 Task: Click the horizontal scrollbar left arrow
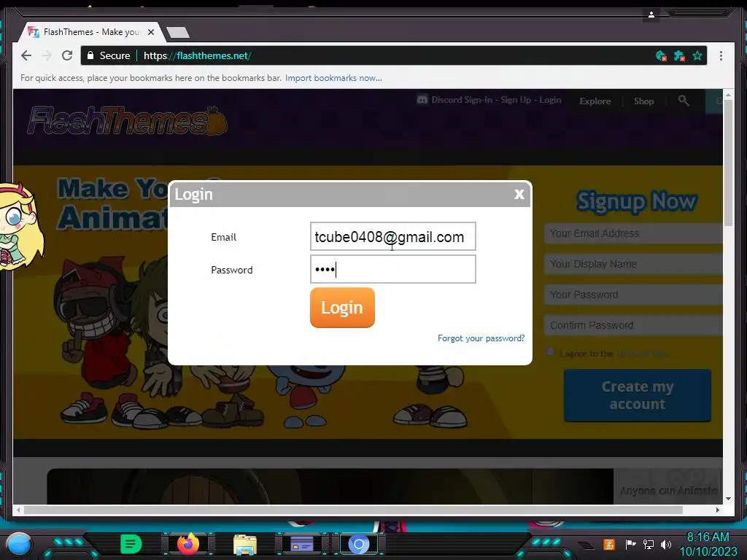click(x=18, y=510)
